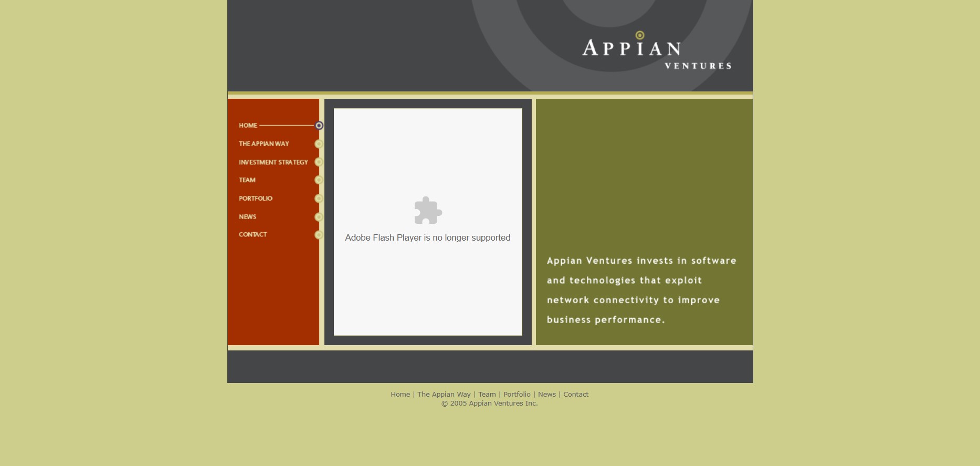Click the "© 2005 Appian Ventures Inc." text
The image size is (980, 466).
point(490,403)
